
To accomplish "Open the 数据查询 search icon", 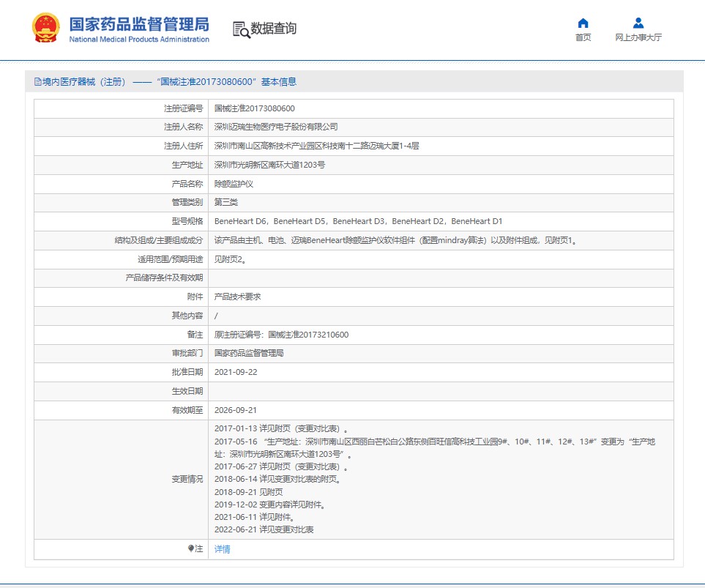I will 241,30.
